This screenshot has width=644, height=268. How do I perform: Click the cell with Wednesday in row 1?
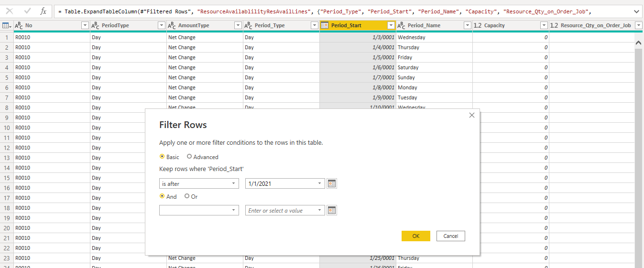(434, 37)
